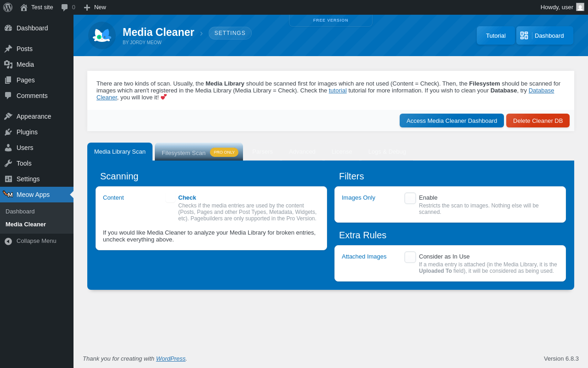
Task: Switch to the Media Library Scan tab
Action: coord(120,152)
